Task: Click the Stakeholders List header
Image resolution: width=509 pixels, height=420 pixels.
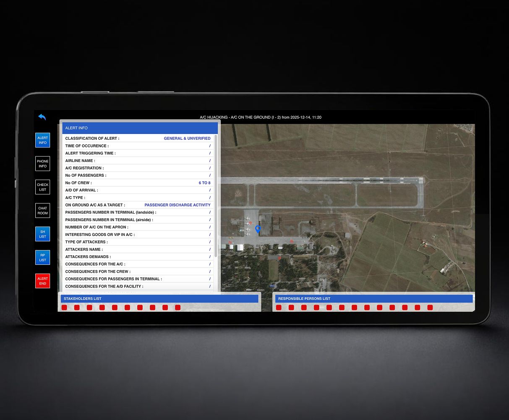Action: tap(159, 299)
